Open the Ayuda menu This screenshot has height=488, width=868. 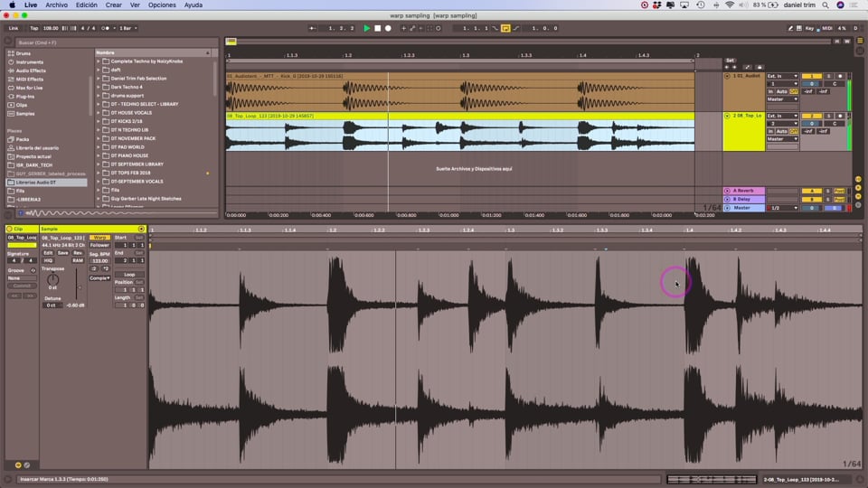coord(193,5)
